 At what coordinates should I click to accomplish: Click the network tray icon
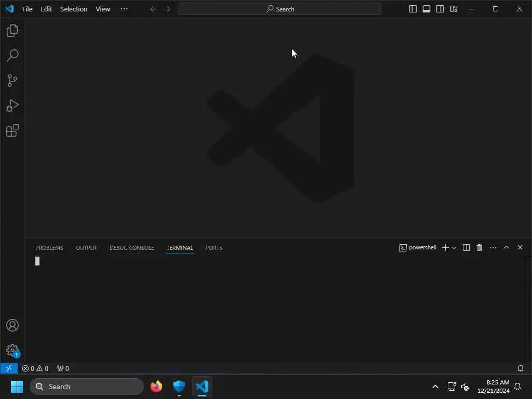(x=451, y=387)
